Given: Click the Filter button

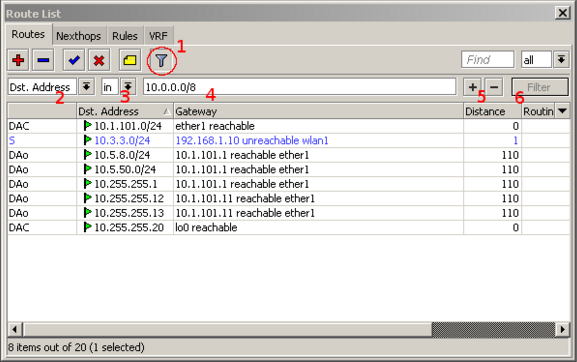Looking at the screenshot, I should tap(539, 87).
